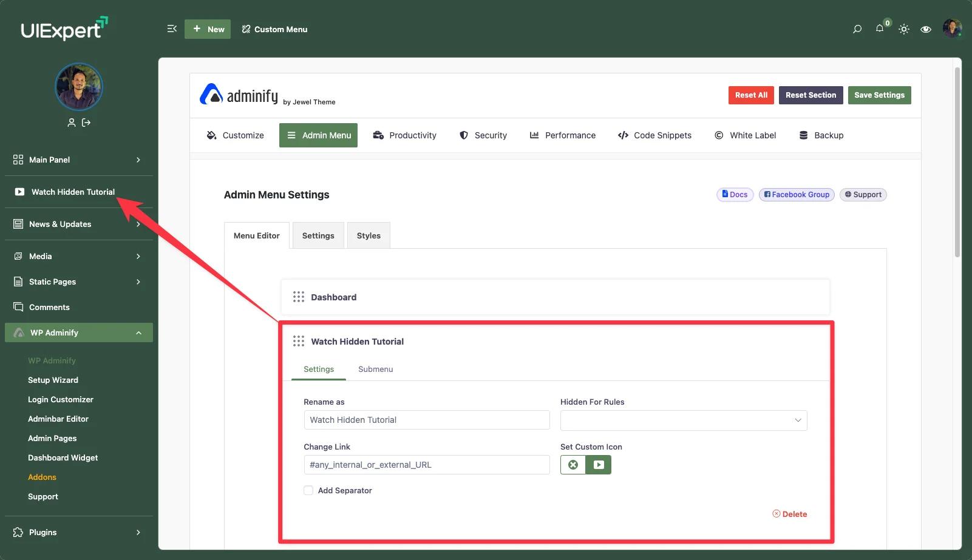Click the user profile icon under avatar
The width and height of the screenshot is (972, 560).
pyautogui.click(x=72, y=123)
